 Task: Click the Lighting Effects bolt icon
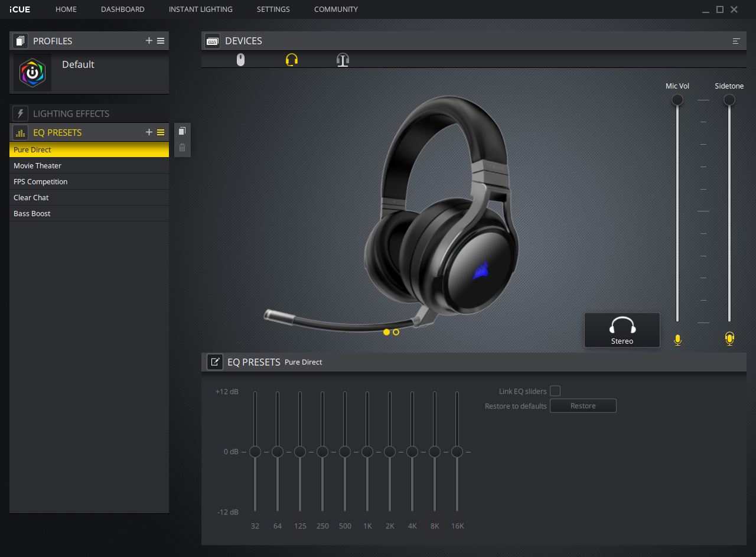tap(21, 113)
